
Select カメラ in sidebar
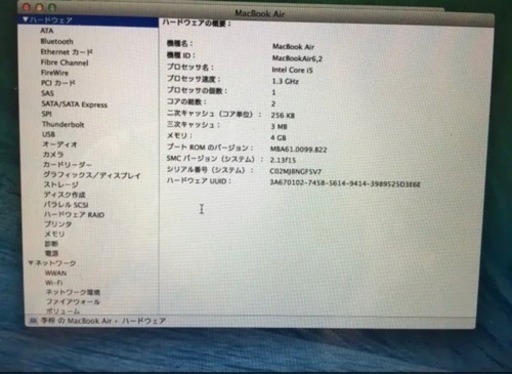[x=53, y=155]
